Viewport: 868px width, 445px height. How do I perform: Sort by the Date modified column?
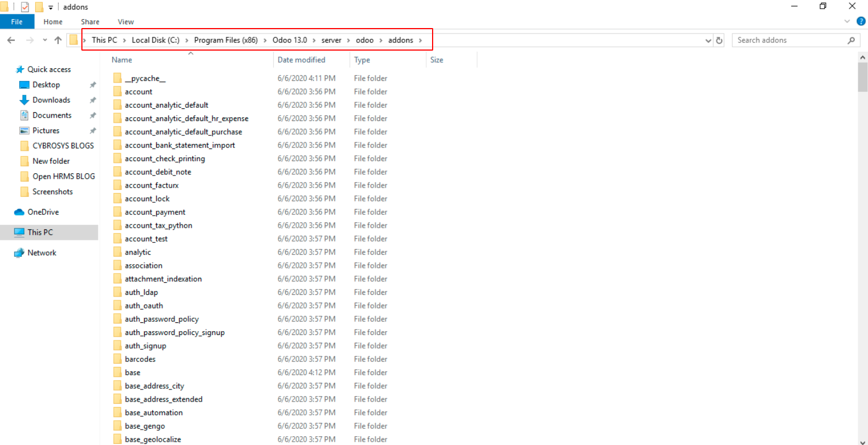[301, 60]
